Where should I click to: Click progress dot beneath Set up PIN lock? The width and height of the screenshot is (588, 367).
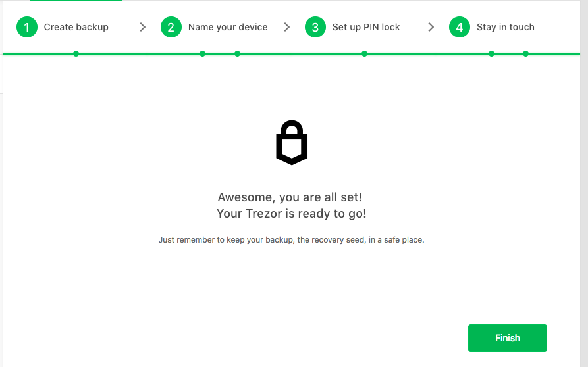pyautogui.click(x=365, y=53)
